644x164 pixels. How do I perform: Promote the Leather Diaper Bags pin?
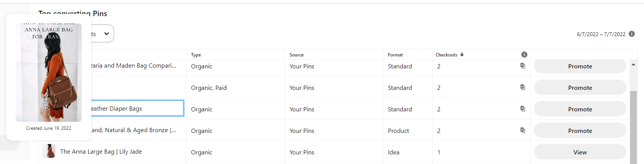(x=580, y=109)
